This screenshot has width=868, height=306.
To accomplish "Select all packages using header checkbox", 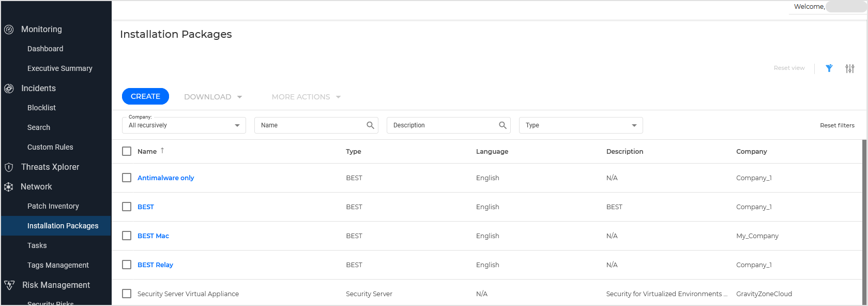I will pos(127,151).
